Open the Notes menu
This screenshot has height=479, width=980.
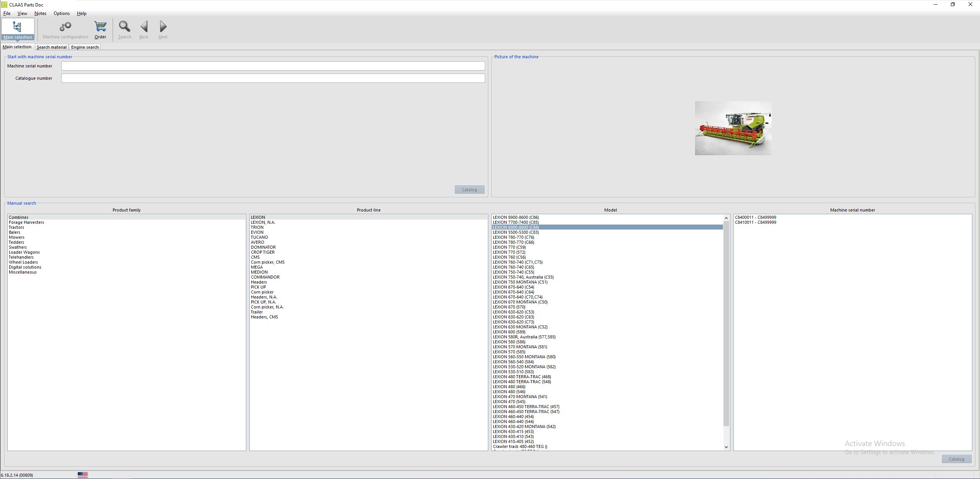[x=40, y=13]
